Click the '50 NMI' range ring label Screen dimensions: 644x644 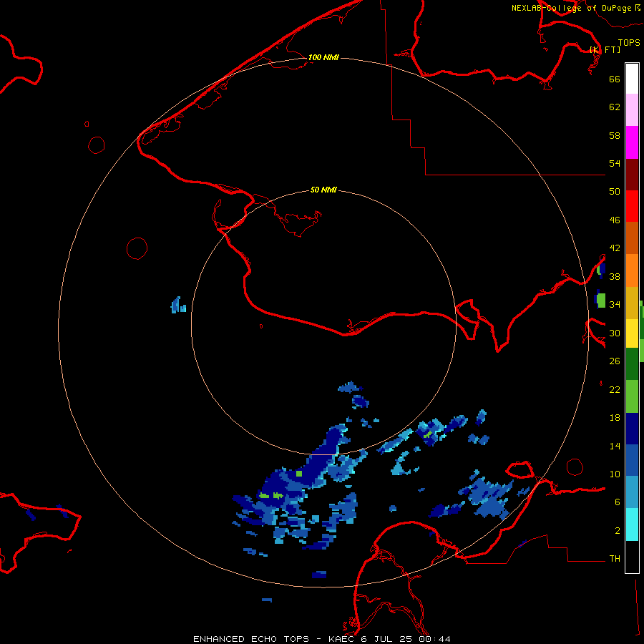pos(323,190)
